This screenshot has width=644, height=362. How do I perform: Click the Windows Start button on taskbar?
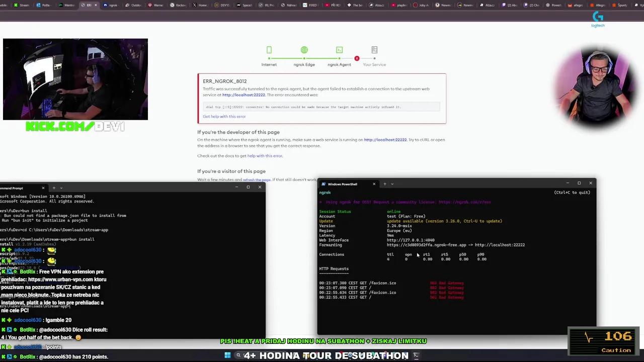[x=227, y=355]
